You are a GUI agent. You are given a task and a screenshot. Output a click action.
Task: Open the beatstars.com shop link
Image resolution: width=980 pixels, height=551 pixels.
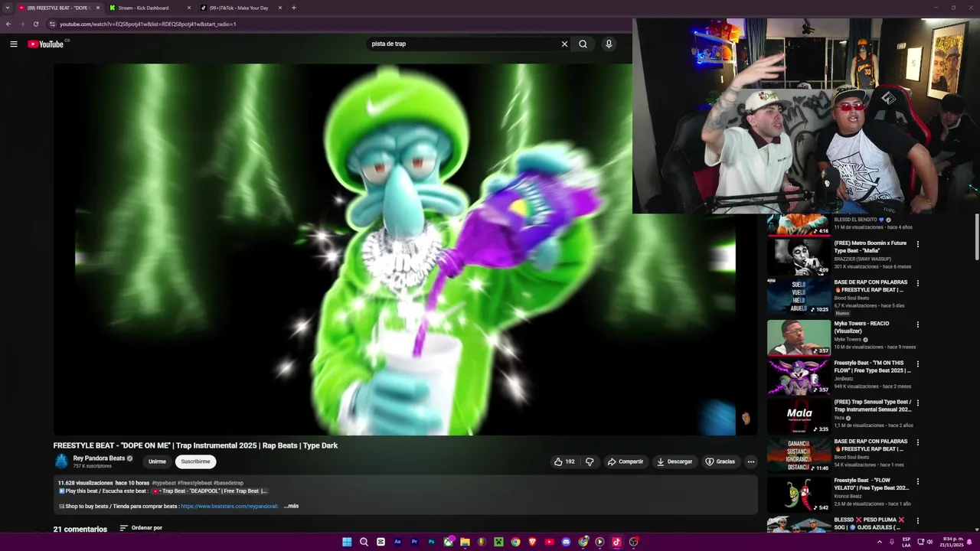pyautogui.click(x=230, y=506)
